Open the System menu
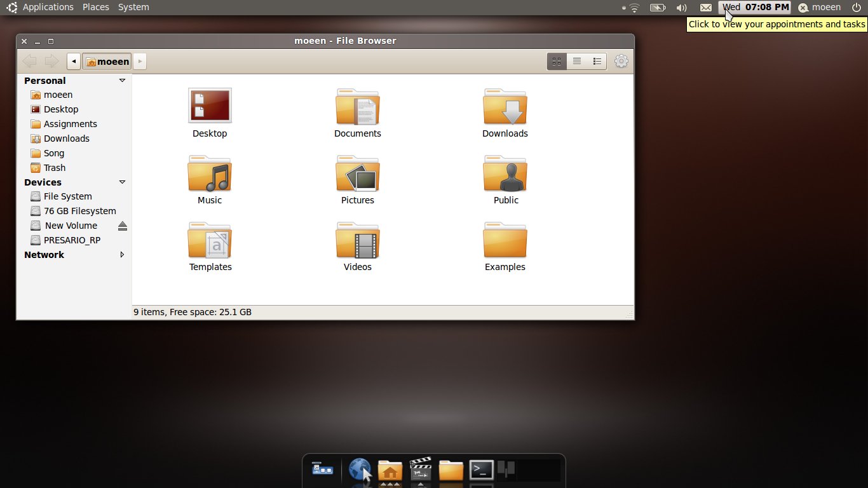The height and width of the screenshot is (488, 868). tap(133, 7)
